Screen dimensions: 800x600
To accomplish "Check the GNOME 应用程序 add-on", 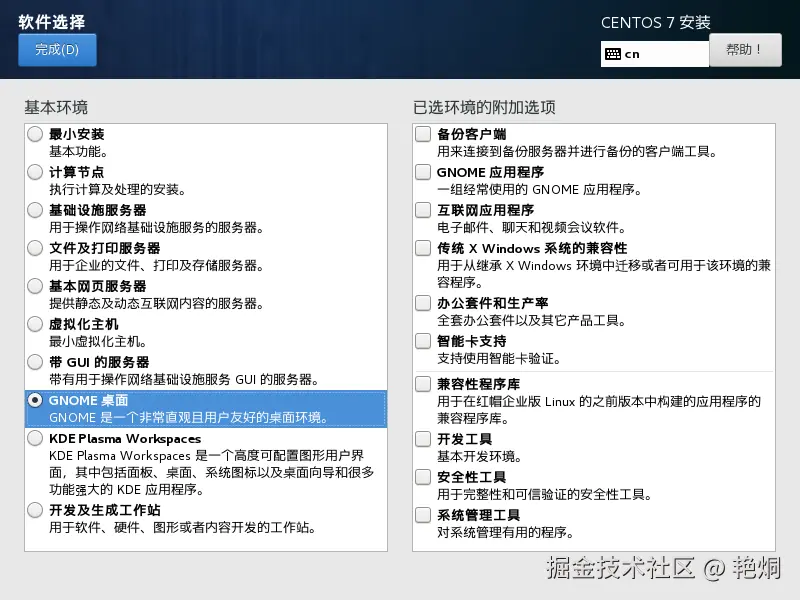I will [421, 171].
